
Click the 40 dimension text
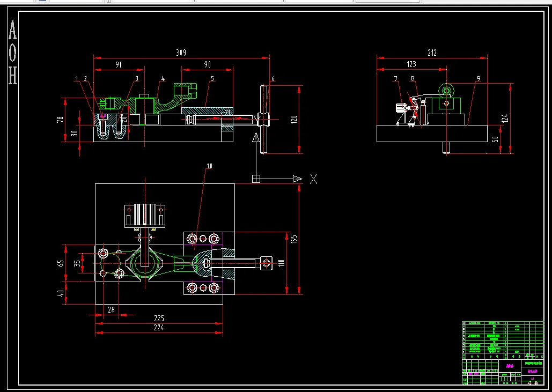(x=61, y=293)
